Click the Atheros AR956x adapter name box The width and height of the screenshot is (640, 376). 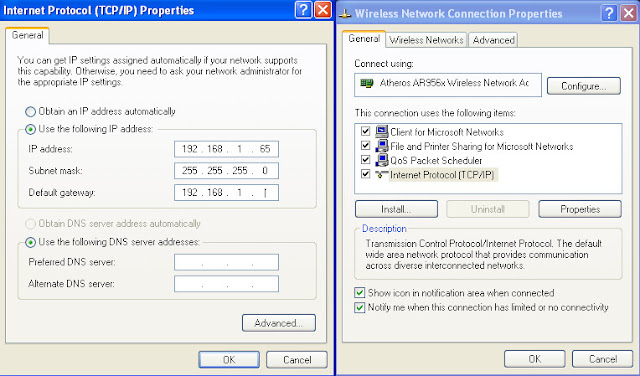click(448, 85)
